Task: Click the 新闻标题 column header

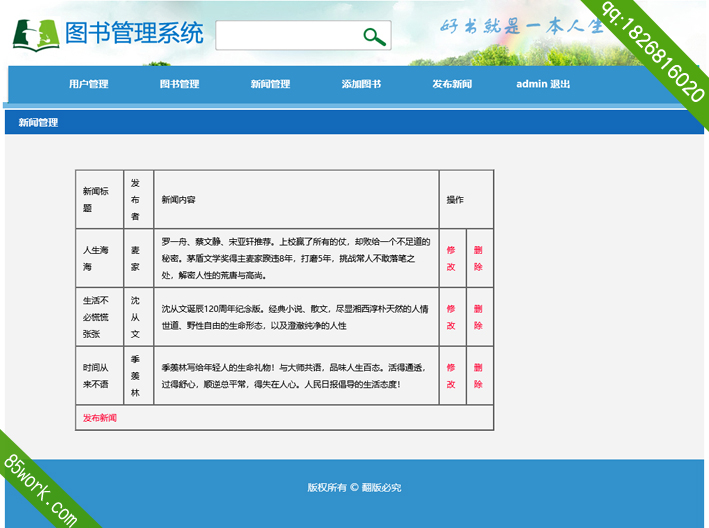Action: [x=99, y=199]
